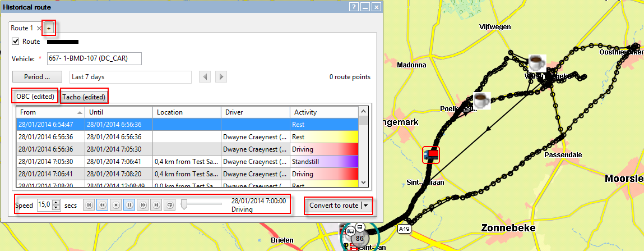Sort table by the From column header
This screenshot has width=644, height=251.
[50, 112]
